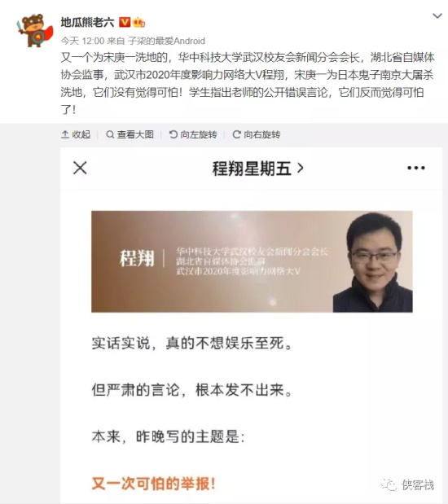Expand the post options chevron menu
This screenshot has width=448, height=504.
(x=437, y=15)
